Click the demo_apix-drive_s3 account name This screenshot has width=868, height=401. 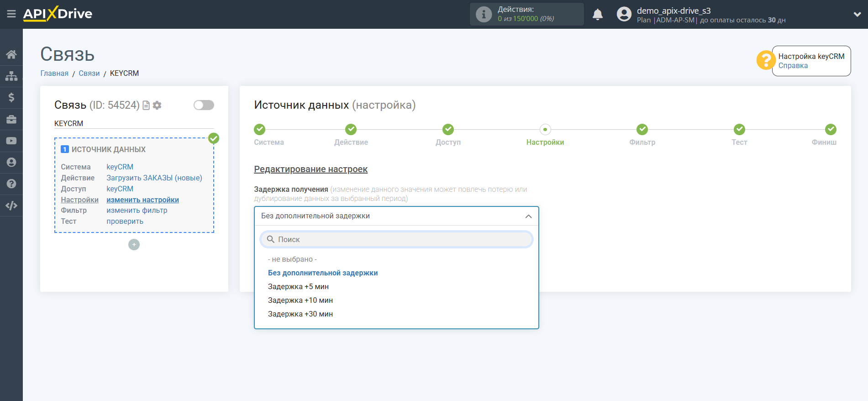tap(673, 11)
